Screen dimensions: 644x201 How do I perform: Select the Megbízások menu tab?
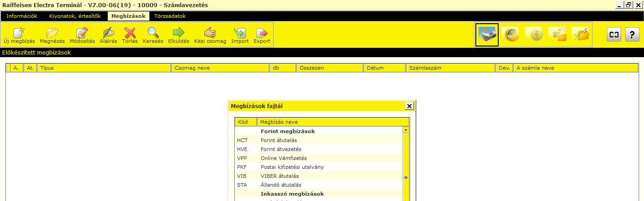[129, 16]
